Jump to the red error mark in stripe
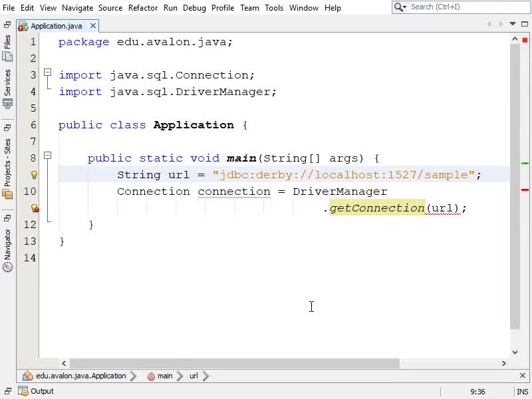 (x=525, y=190)
